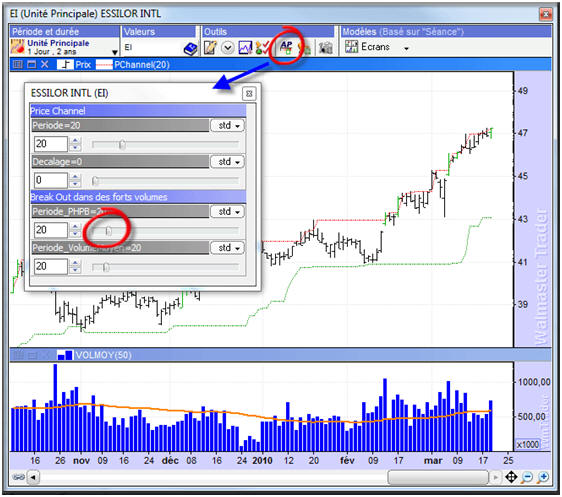Click the x1000 volume scale label
Viewport: 562px width, 497px height.
tap(527, 444)
